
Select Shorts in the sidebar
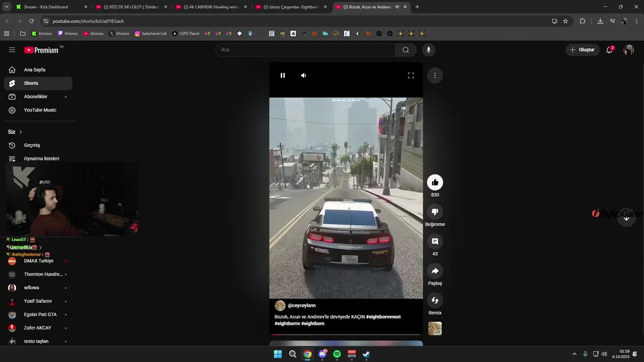[38, 83]
